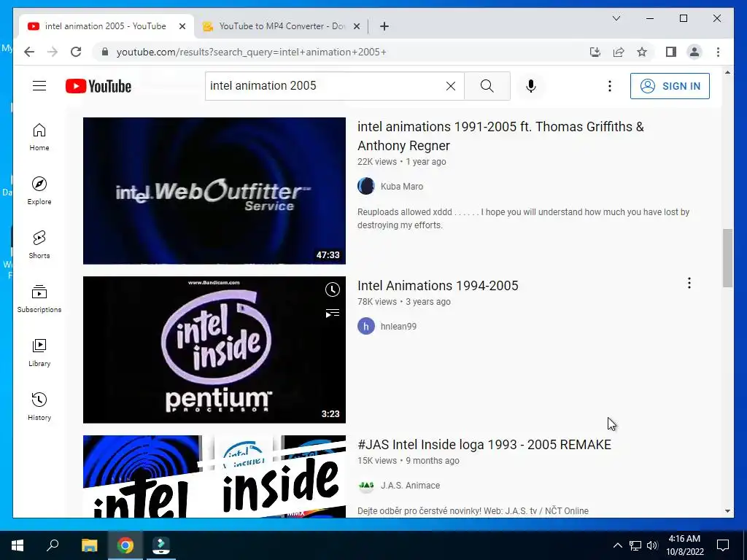This screenshot has width=747, height=560.
Task: Click the page vertical scrollbar thumb
Action: pyautogui.click(x=727, y=257)
